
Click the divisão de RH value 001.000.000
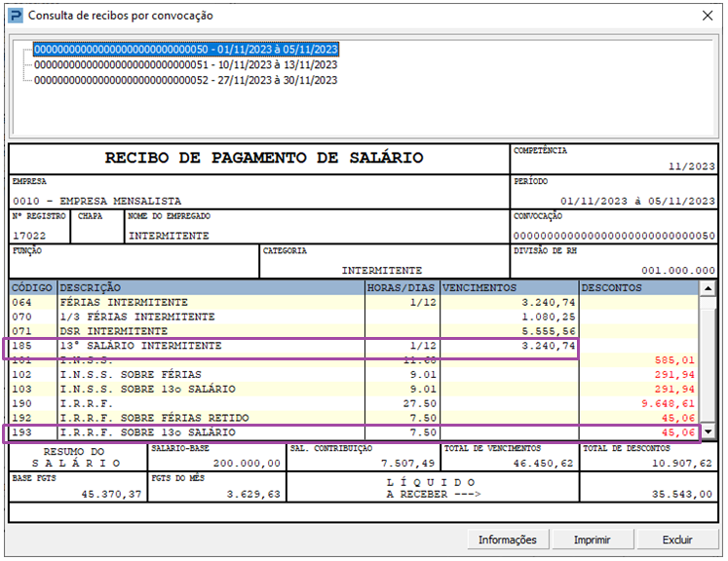(678, 270)
